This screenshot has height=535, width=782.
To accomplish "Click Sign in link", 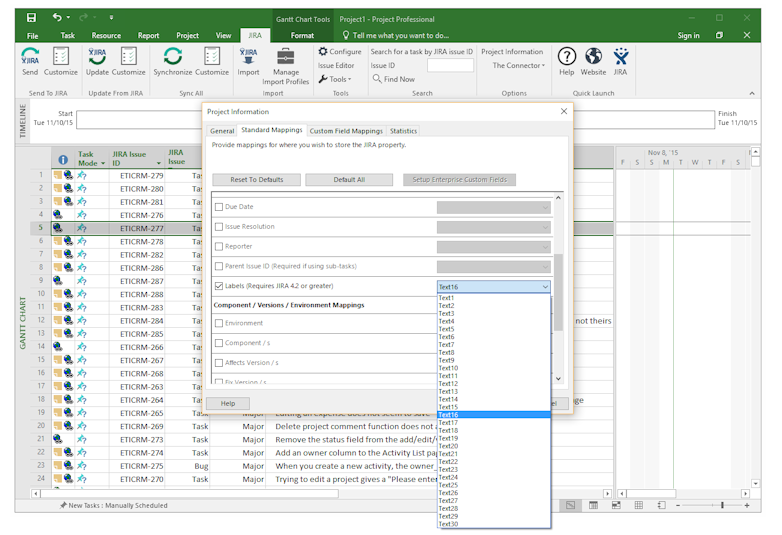I will (x=688, y=35).
